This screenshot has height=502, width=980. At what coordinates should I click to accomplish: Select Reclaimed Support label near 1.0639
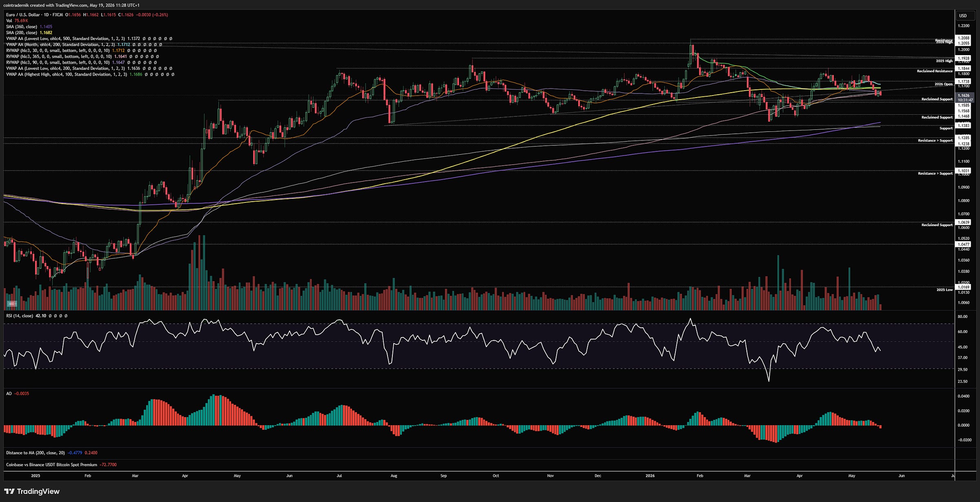point(937,225)
